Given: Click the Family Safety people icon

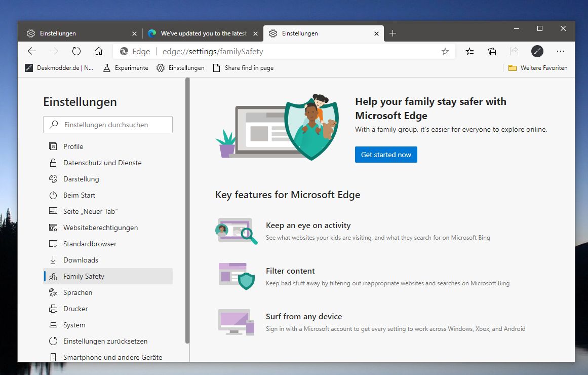Looking at the screenshot, I should 53,277.
